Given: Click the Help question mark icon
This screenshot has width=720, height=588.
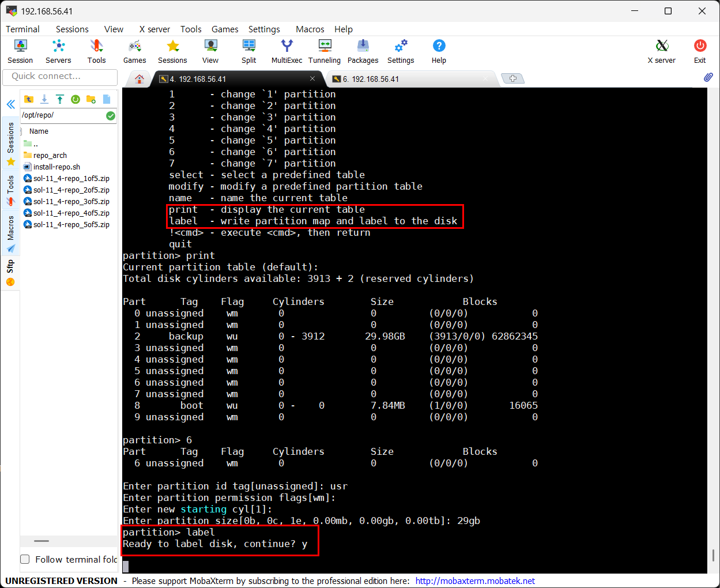Looking at the screenshot, I should (439, 51).
